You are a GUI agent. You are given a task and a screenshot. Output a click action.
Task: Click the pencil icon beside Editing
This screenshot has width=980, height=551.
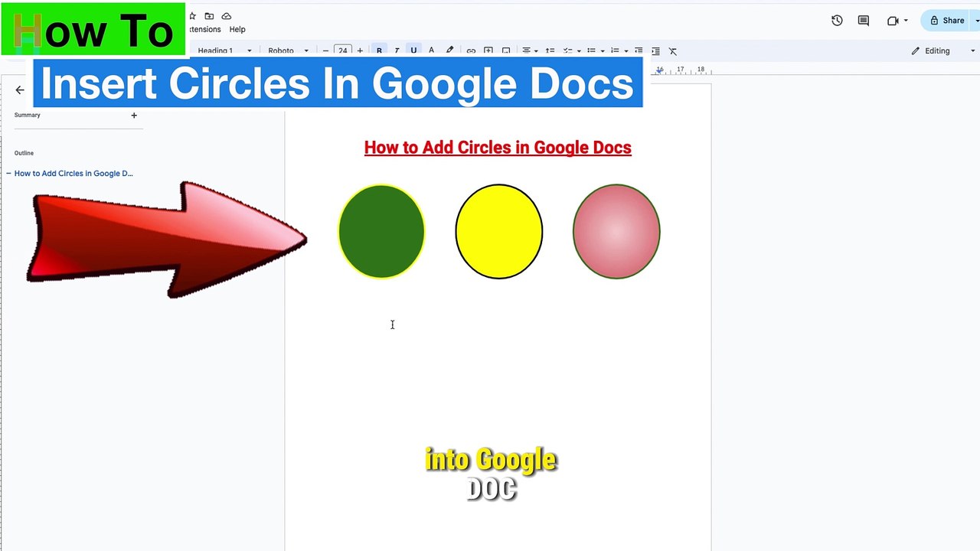915,51
